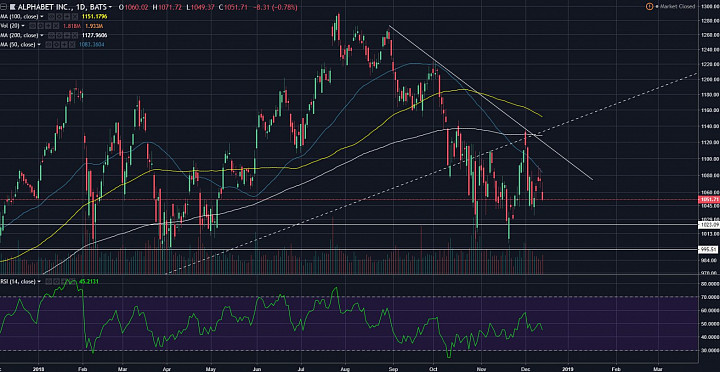Screen dimensions: 720x372
Task: Hide the MA (50, close) indicator eye icon
Action: click(x=48, y=45)
